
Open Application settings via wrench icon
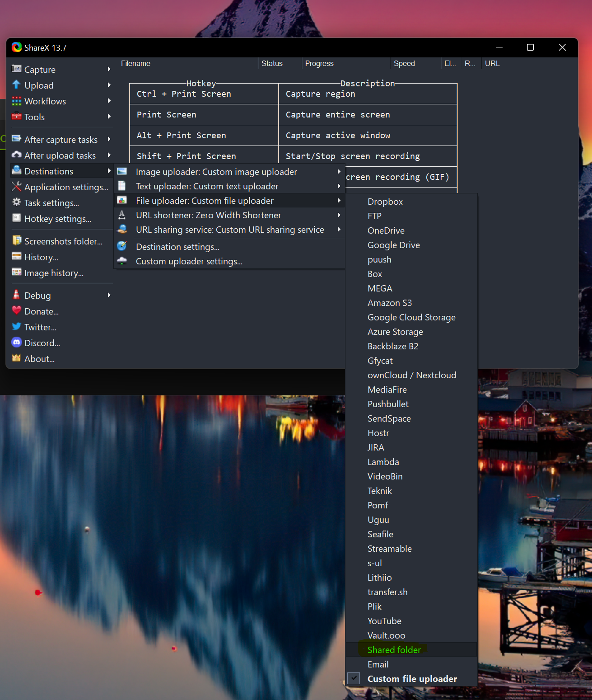point(16,187)
